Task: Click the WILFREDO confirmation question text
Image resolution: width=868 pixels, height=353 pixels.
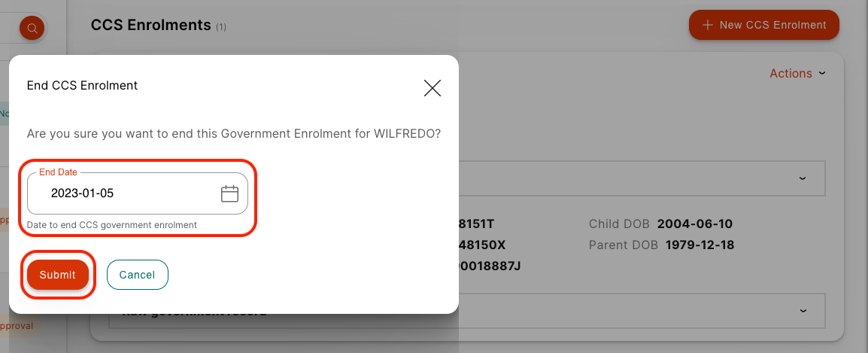Action: tap(233, 133)
